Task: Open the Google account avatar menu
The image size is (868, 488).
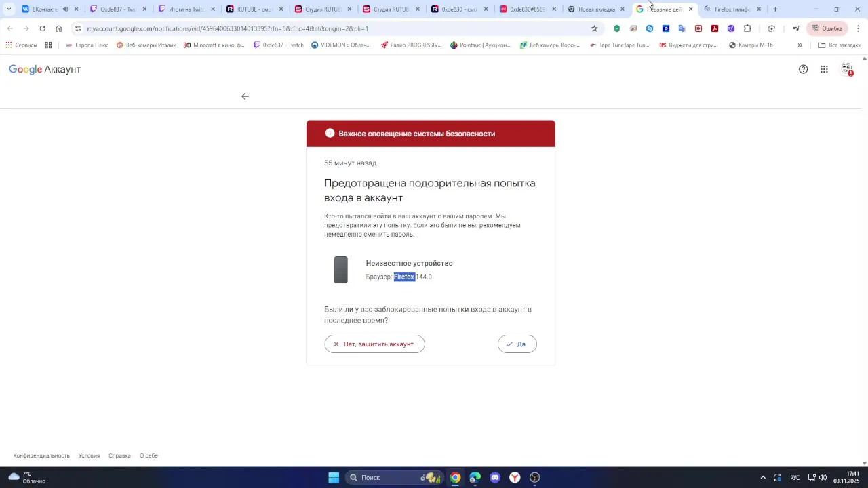Action: click(x=847, y=69)
